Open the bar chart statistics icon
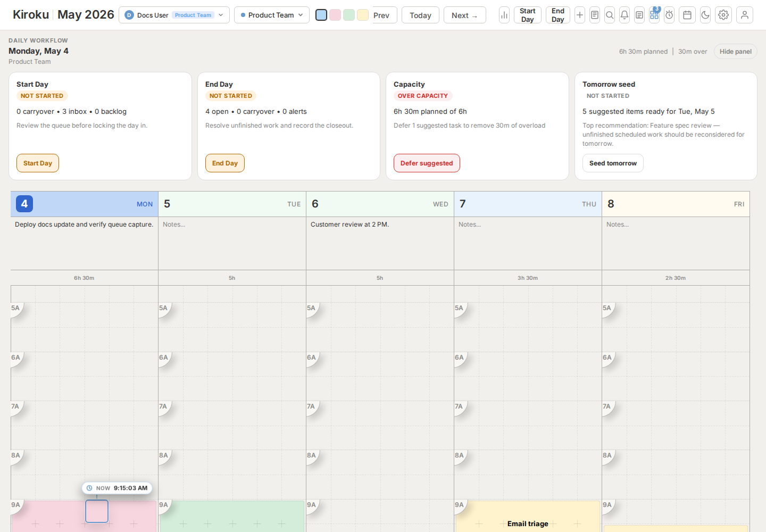 (x=504, y=15)
